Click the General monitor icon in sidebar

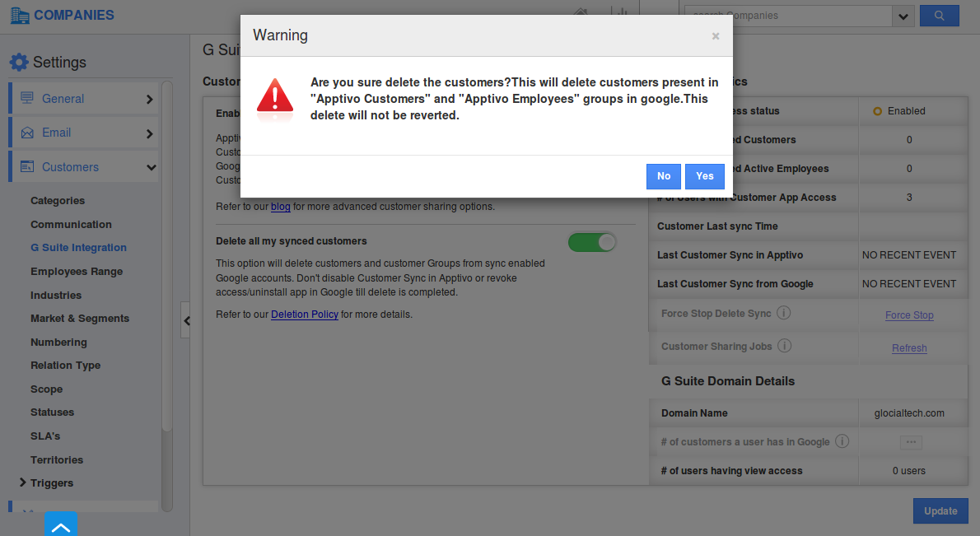pyautogui.click(x=27, y=98)
